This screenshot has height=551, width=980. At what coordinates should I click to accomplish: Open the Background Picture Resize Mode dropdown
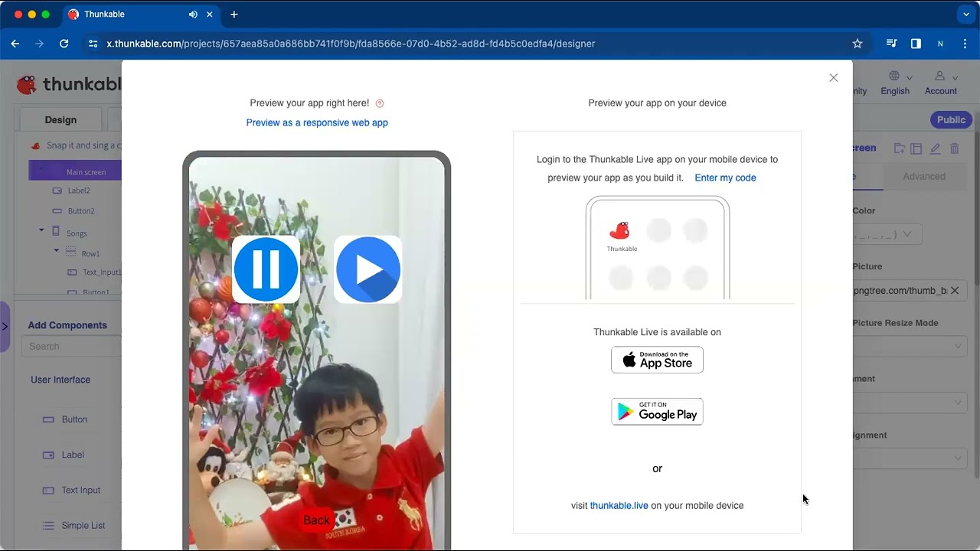pyautogui.click(x=910, y=347)
